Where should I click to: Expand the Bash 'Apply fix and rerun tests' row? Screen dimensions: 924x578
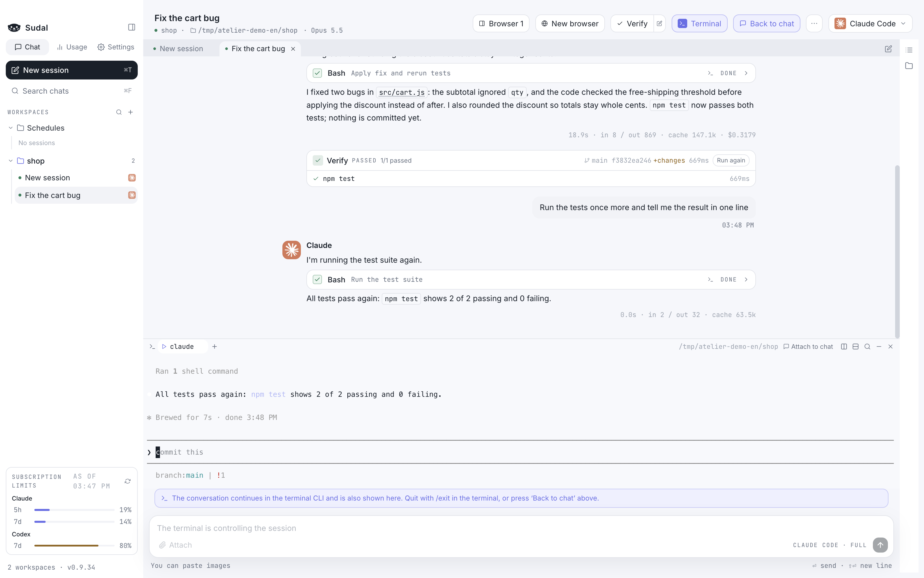click(x=531, y=73)
